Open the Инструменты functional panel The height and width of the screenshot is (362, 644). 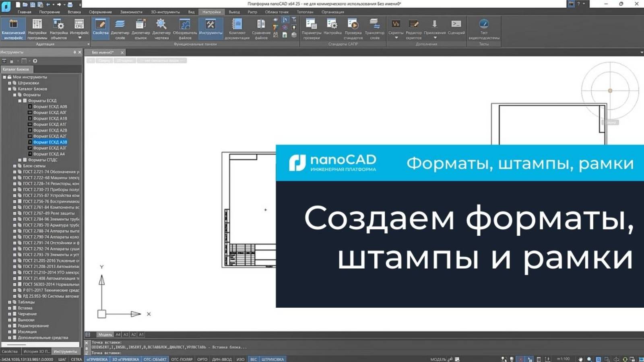211,28
